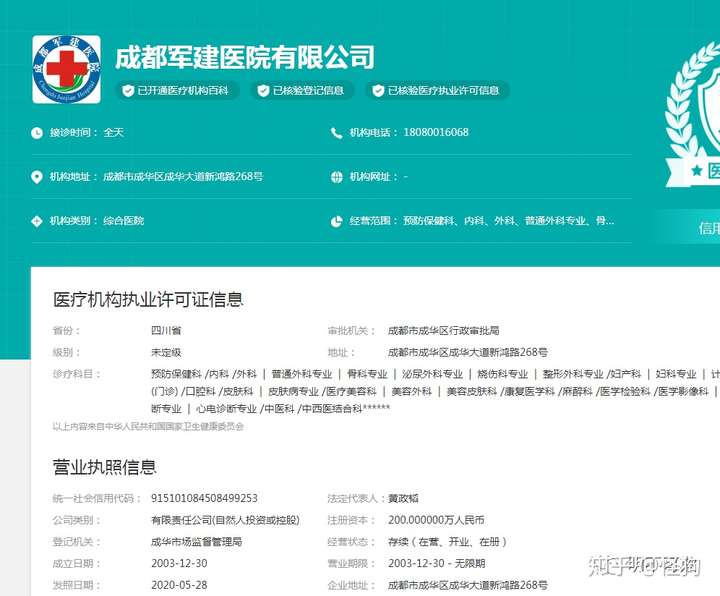The image size is (720, 596).
Task: Click the 全天 reception hours value
Action: (113, 132)
